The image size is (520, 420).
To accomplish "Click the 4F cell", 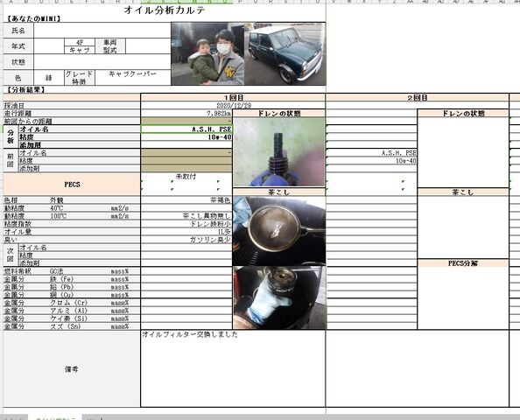I will [x=80, y=42].
